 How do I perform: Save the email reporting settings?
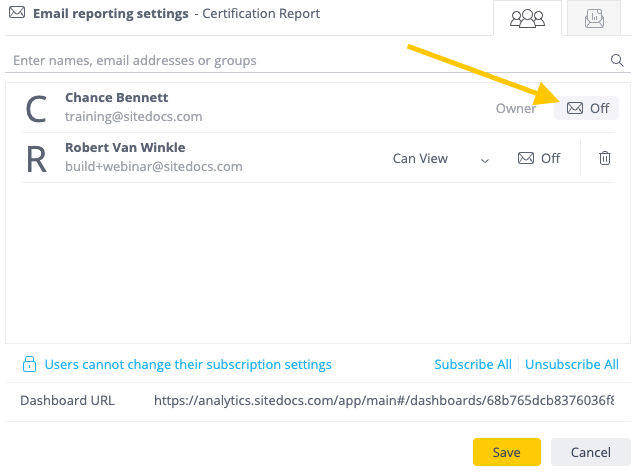[x=507, y=452]
